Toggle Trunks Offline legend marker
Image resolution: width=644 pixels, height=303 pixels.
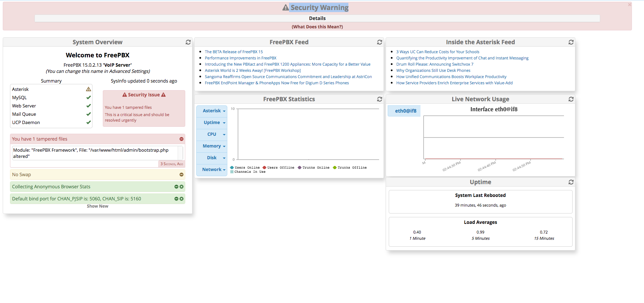coord(335,168)
